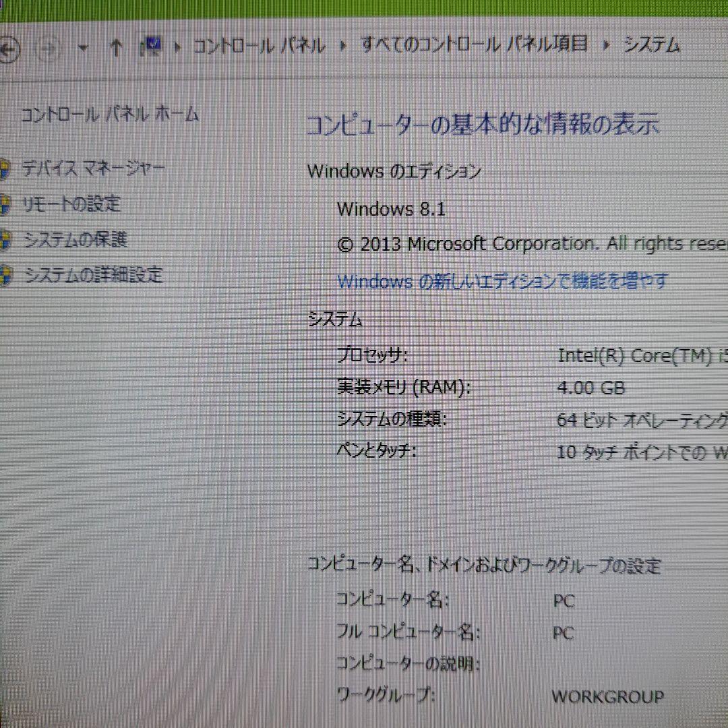Open デバイス マネージャー link

coord(93,168)
